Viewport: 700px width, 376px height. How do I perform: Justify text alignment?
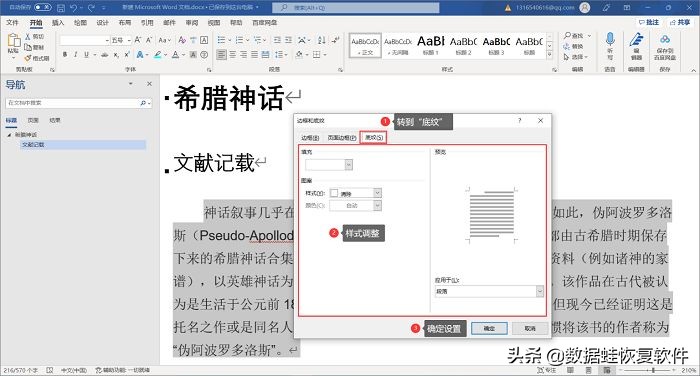click(x=254, y=54)
